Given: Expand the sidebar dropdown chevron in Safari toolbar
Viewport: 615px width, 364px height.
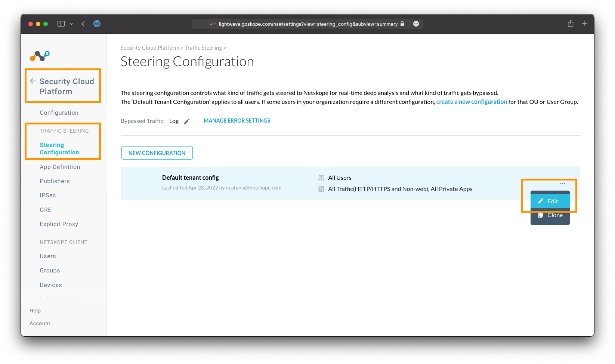Looking at the screenshot, I should pyautogui.click(x=71, y=24).
